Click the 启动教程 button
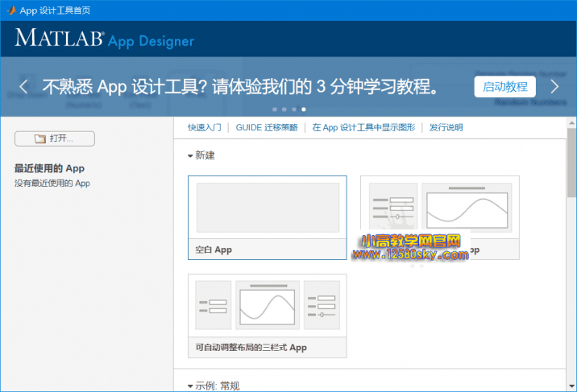The image size is (577, 392). point(504,87)
